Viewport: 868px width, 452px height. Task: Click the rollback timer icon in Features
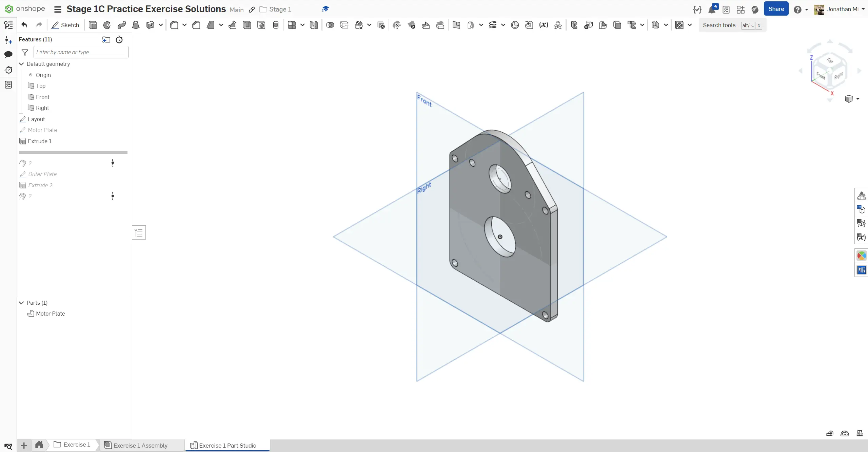[x=119, y=40]
